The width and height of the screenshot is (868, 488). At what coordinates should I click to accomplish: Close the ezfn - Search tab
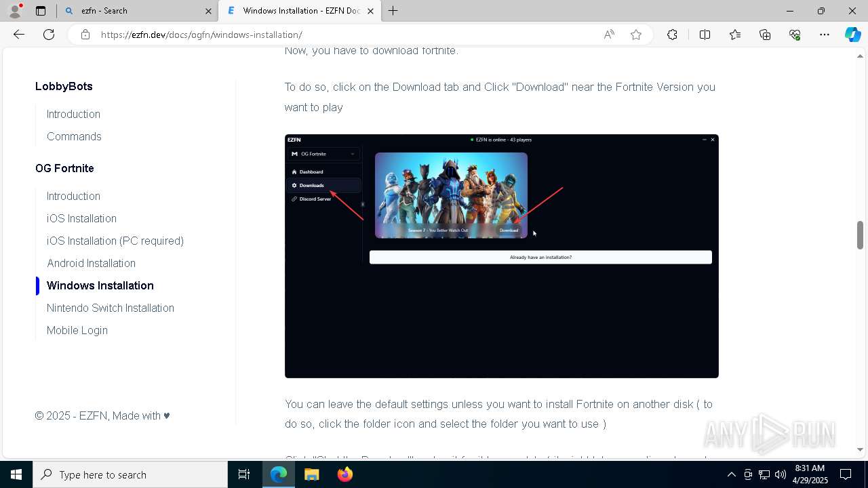tap(208, 11)
